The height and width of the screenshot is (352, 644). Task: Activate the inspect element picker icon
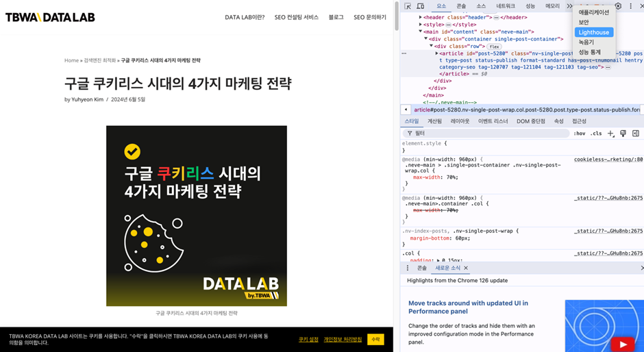coord(408,5)
